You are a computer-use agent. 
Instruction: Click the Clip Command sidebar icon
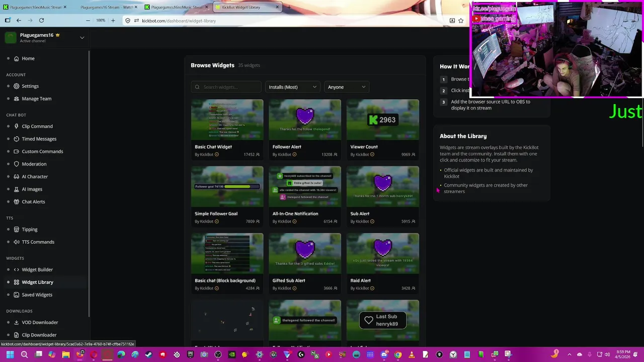click(17, 126)
